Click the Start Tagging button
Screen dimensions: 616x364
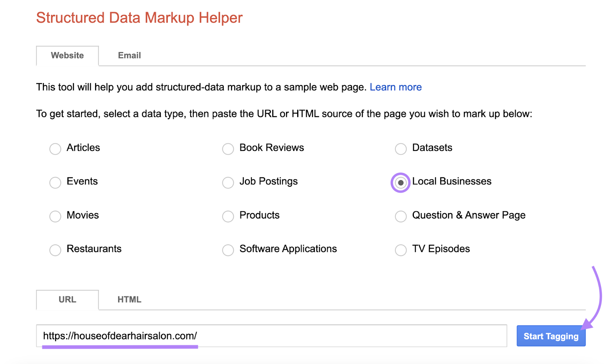pos(551,336)
